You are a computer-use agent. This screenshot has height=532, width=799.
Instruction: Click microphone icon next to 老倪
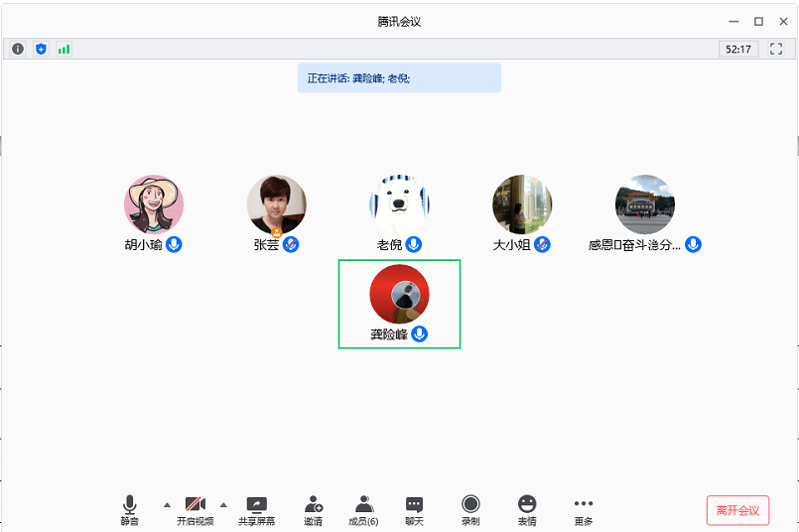pyautogui.click(x=414, y=244)
